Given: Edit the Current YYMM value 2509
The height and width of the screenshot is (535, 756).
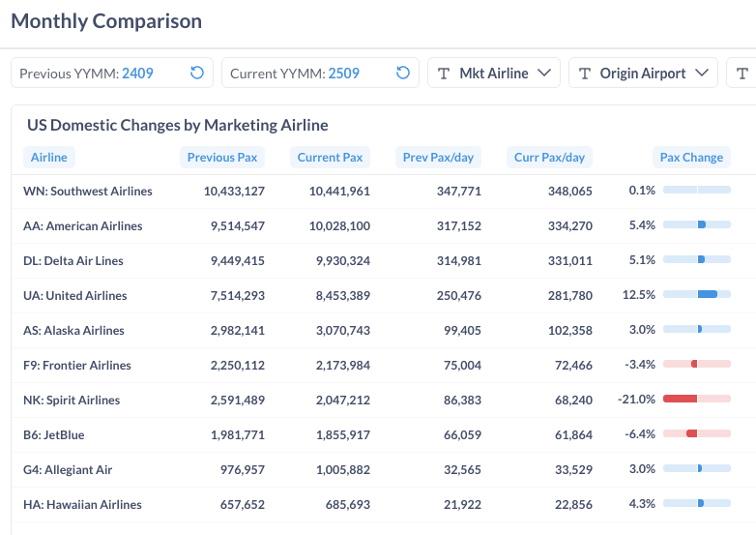Looking at the screenshot, I should click(x=344, y=74).
